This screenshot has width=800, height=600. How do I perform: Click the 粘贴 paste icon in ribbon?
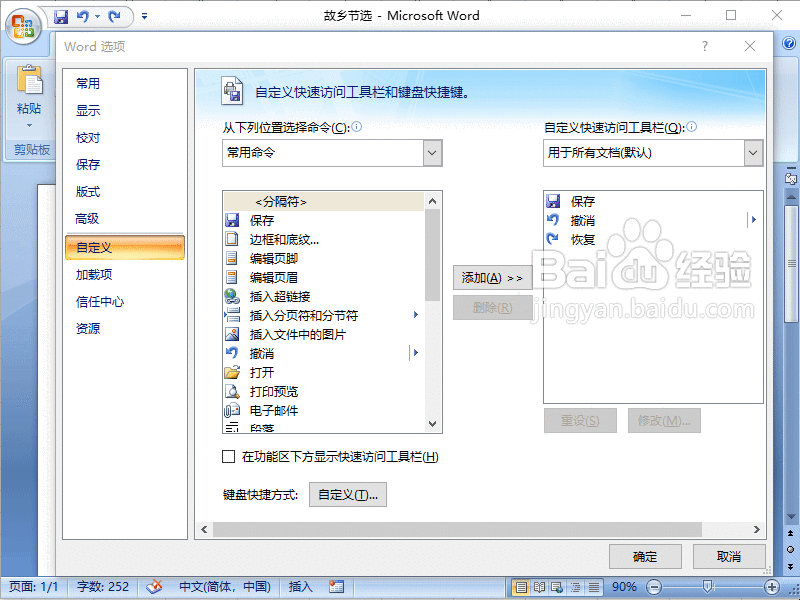(x=30, y=80)
